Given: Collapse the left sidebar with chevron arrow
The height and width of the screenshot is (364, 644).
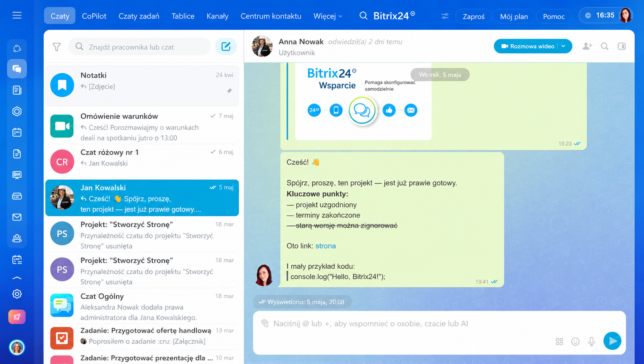Looking at the screenshot, I should (x=17, y=278).
